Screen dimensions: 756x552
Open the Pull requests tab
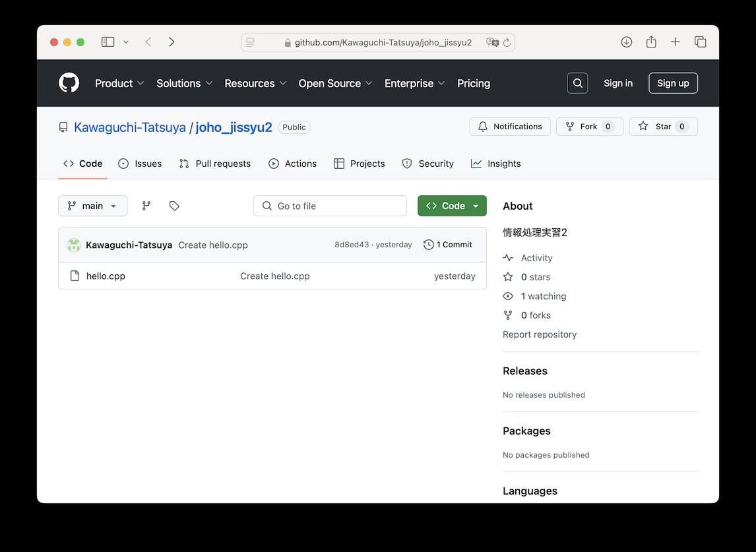pos(215,164)
